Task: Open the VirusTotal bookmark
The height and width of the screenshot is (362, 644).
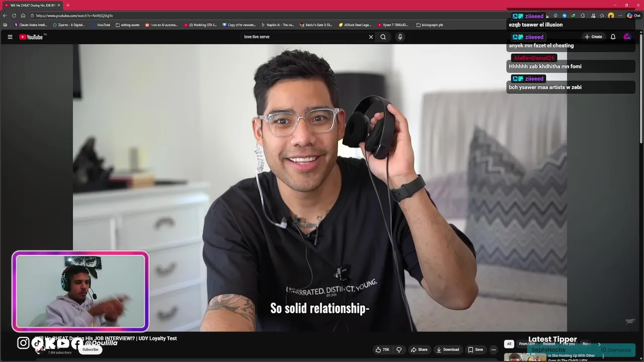Action: [x=101, y=25]
